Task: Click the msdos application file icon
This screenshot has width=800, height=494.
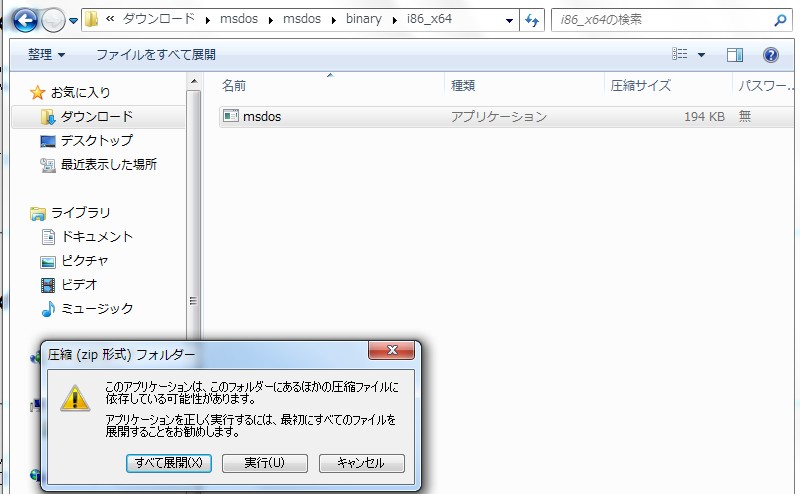Action: click(x=231, y=116)
